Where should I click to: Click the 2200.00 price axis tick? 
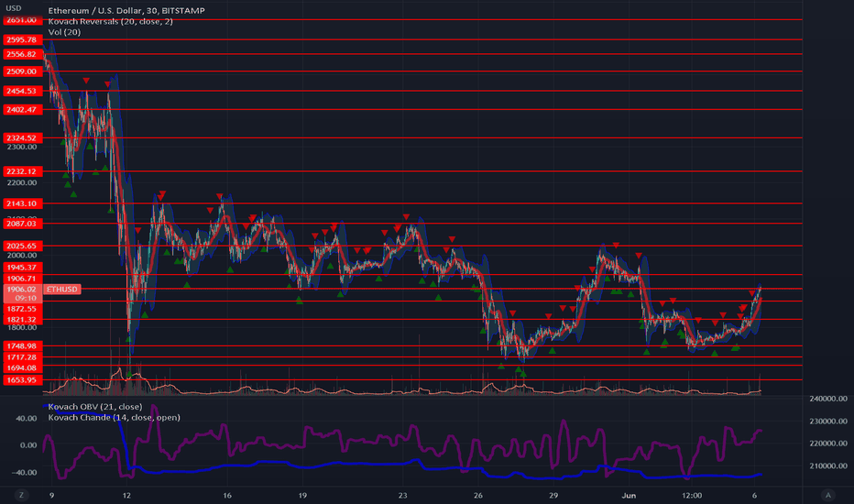tap(22, 182)
